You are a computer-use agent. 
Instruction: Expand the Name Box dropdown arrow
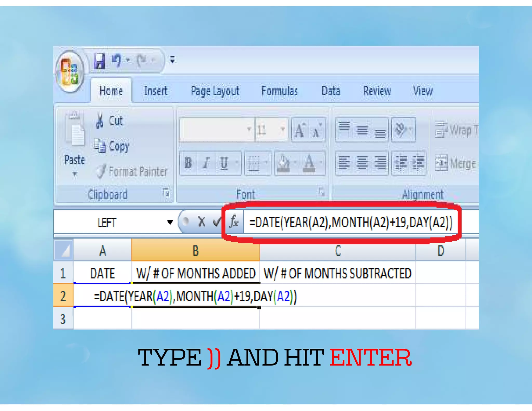(170, 222)
